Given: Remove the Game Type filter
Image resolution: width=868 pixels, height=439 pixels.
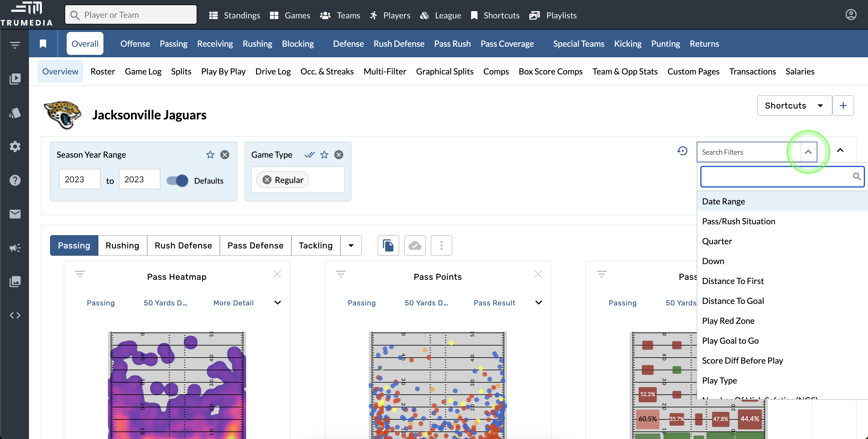Looking at the screenshot, I should point(339,155).
